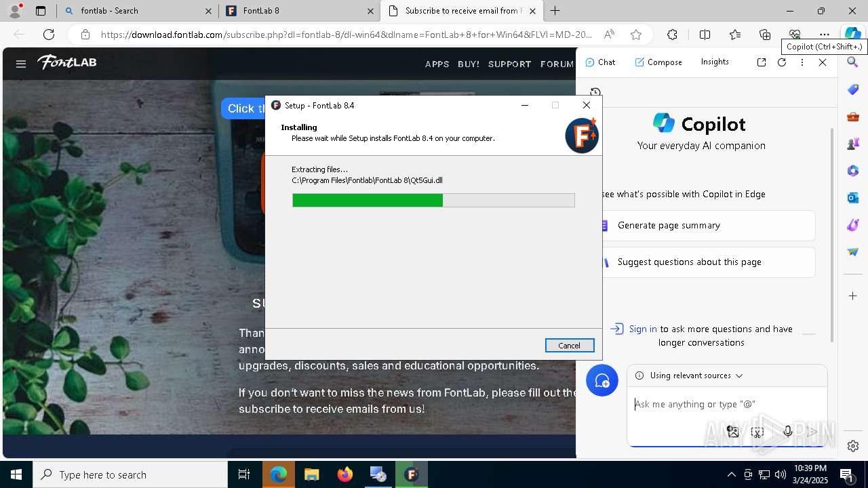Image resolution: width=868 pixels, height=488 pixels.
Task: Close the 'fontlab - Search' tab
Action: click(208, 11)
